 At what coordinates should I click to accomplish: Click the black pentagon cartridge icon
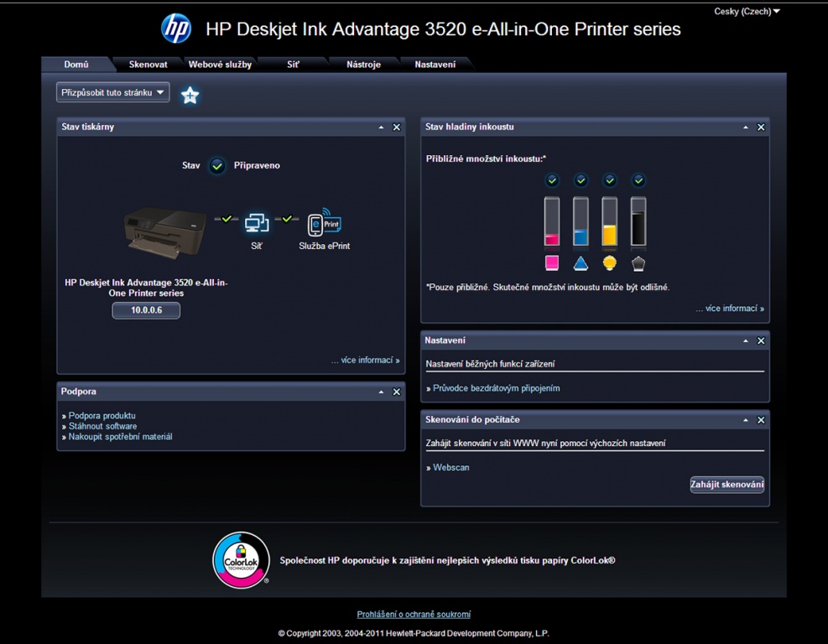638,262
